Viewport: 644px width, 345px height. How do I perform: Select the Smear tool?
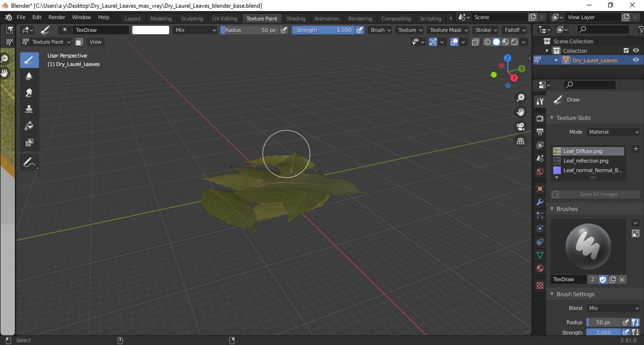(x=29, y=93)
